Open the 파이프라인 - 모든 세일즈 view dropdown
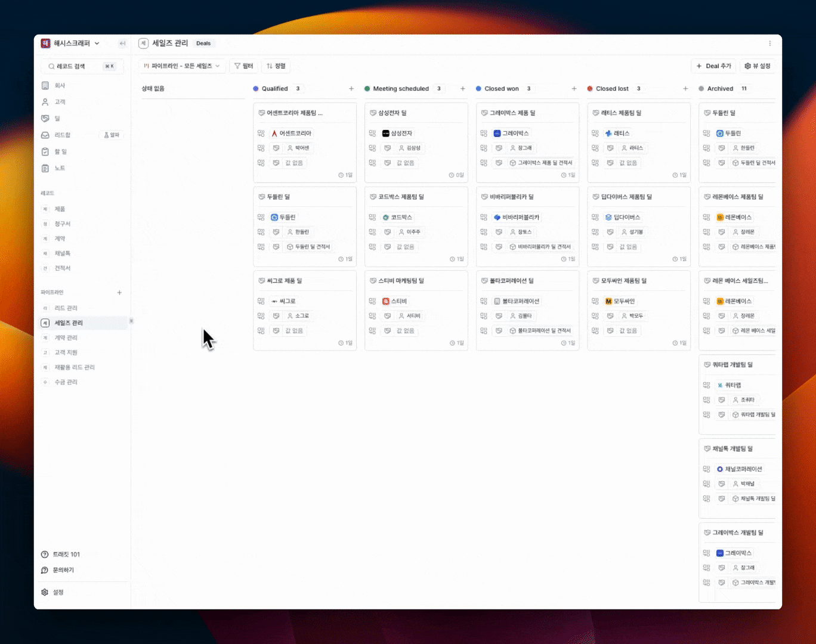Image resolution: width=816 pixels, height=644 pixels. coord(183,66)
